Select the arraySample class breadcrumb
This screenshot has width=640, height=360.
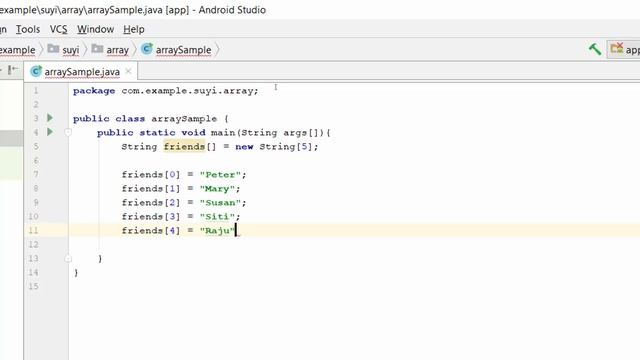coord(183,50)
